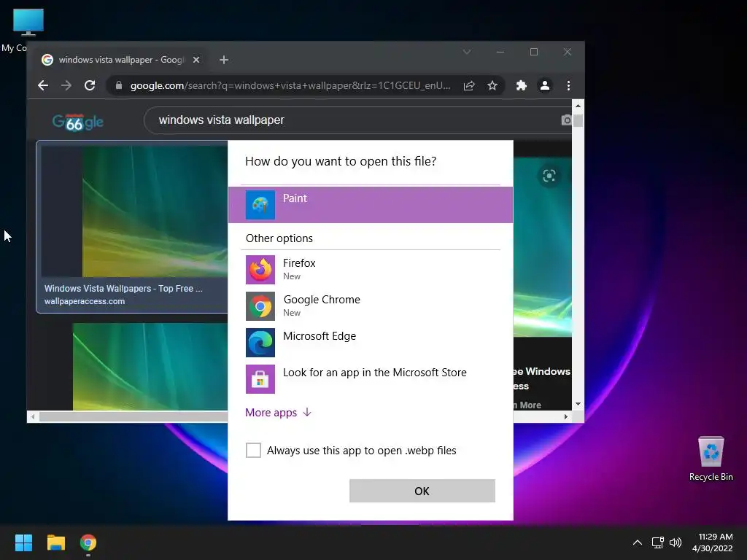Click Chrome's back arrow
The width and height of the screenshot is (747, 560).
coord(43,85)
